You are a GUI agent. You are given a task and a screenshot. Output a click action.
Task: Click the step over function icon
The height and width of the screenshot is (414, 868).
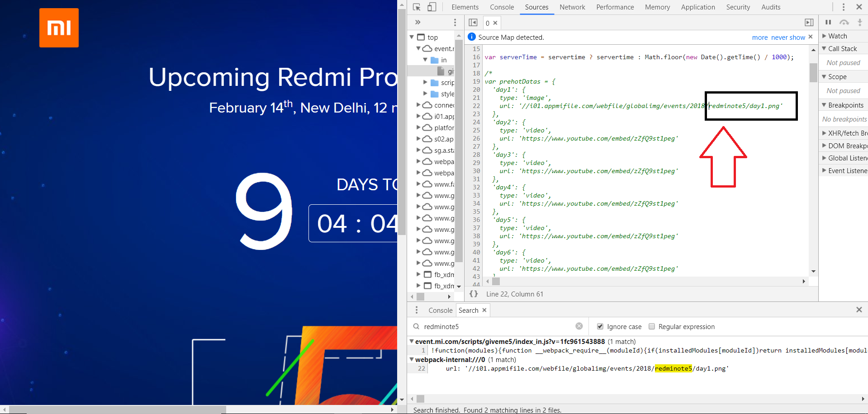tap(844, 22)
